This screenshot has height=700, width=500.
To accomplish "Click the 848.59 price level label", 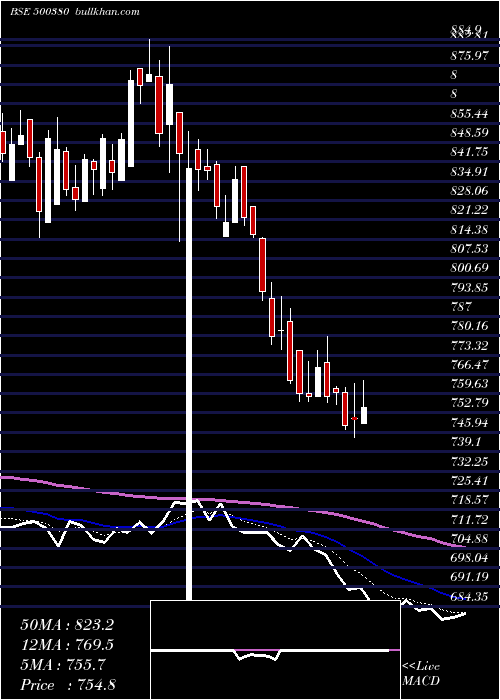I will tap(469, 133).
